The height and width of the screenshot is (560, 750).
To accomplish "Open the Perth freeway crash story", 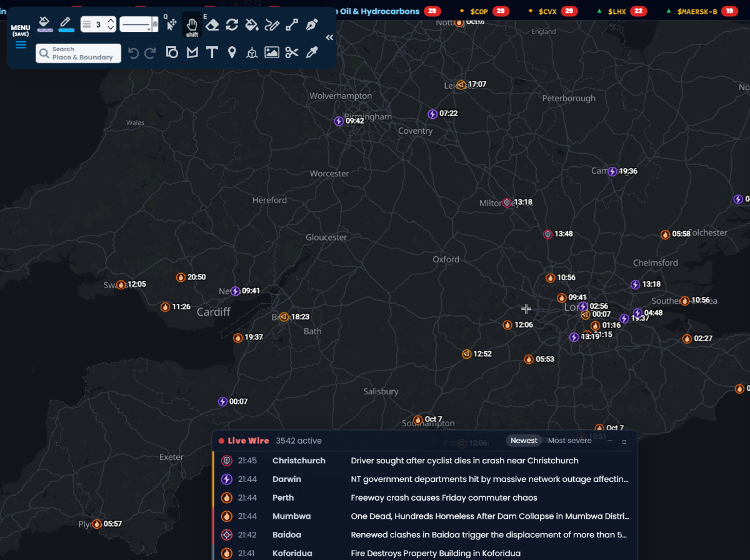I will [x=425, y=498].
